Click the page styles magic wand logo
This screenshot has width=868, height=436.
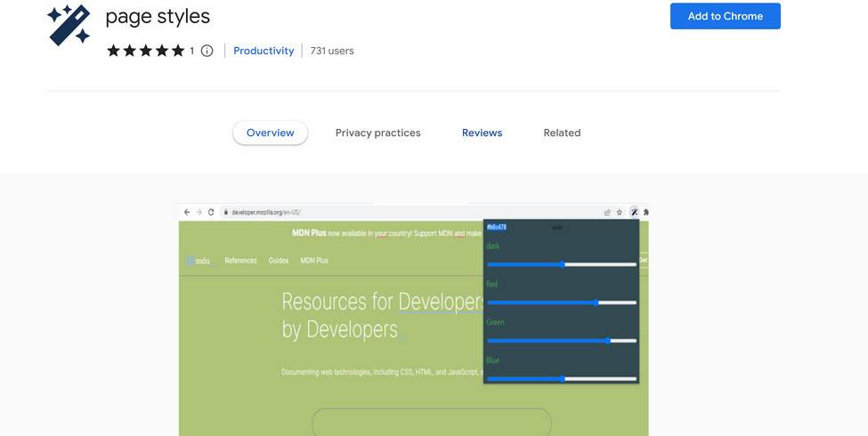(x=69, y=25)
